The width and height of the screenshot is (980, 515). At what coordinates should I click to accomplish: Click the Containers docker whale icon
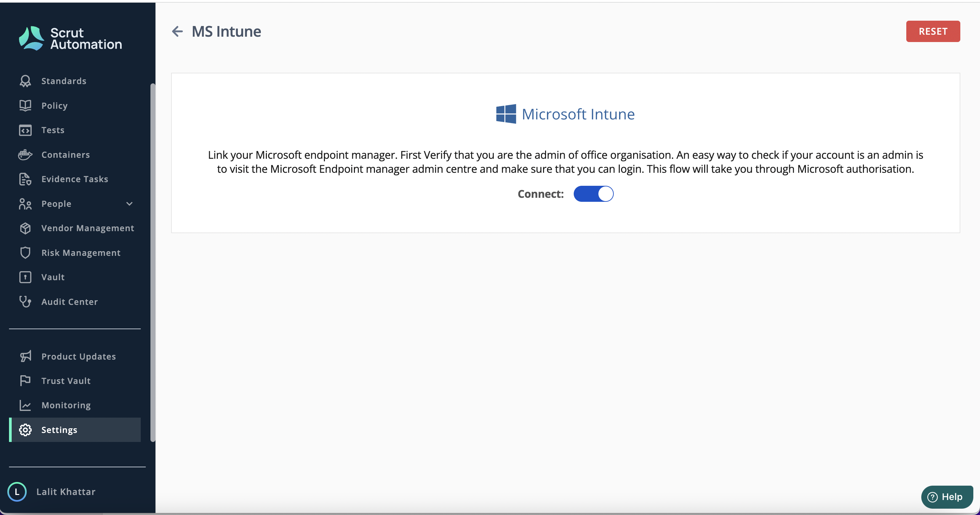click(25, 154)
